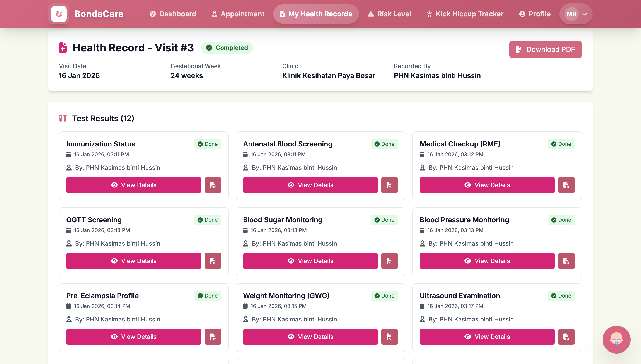
Task: Expand the user account dropdown chevron
Action: pos(585,14)
